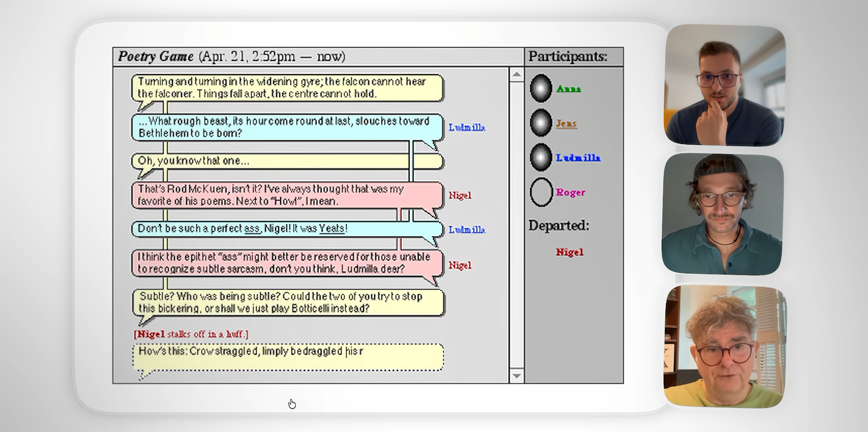This screenshot has height=432, width=868.
Task: Select top video thumbnail of man with glasses
Action: point(725,85)
